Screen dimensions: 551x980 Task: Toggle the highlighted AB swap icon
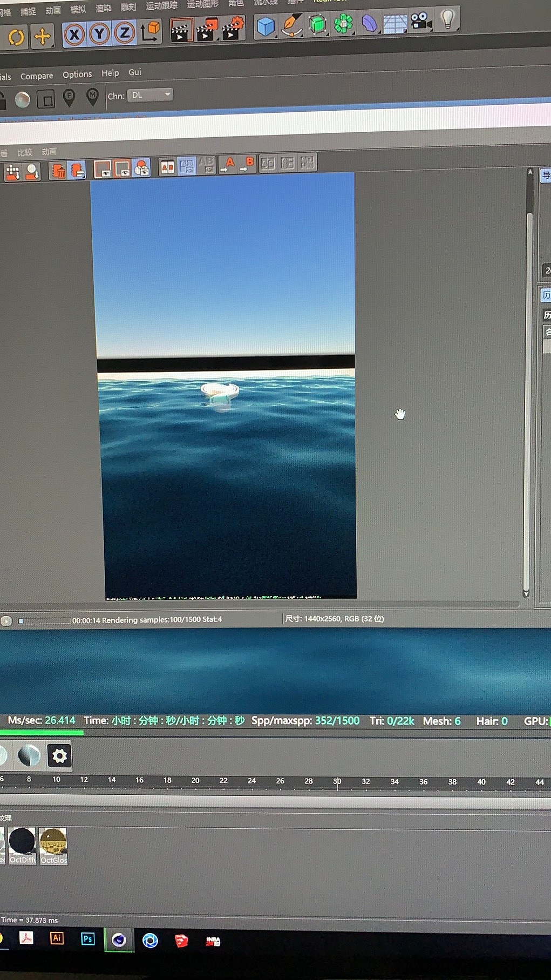187,166
